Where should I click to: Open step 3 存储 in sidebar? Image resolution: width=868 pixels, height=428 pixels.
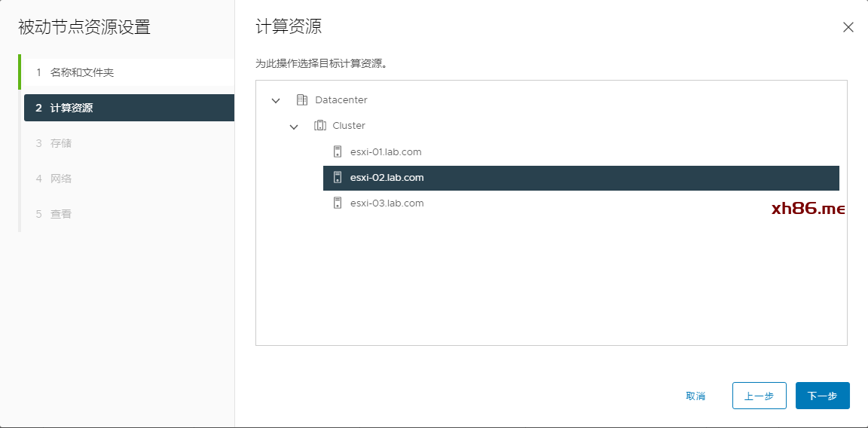tap(61, 143)
